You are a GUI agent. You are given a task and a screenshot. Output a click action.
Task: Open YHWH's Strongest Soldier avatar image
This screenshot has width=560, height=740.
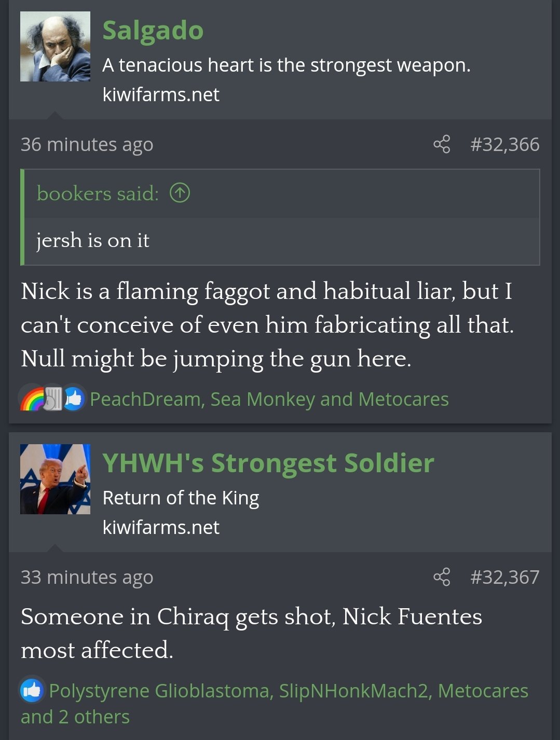point(55,479)
